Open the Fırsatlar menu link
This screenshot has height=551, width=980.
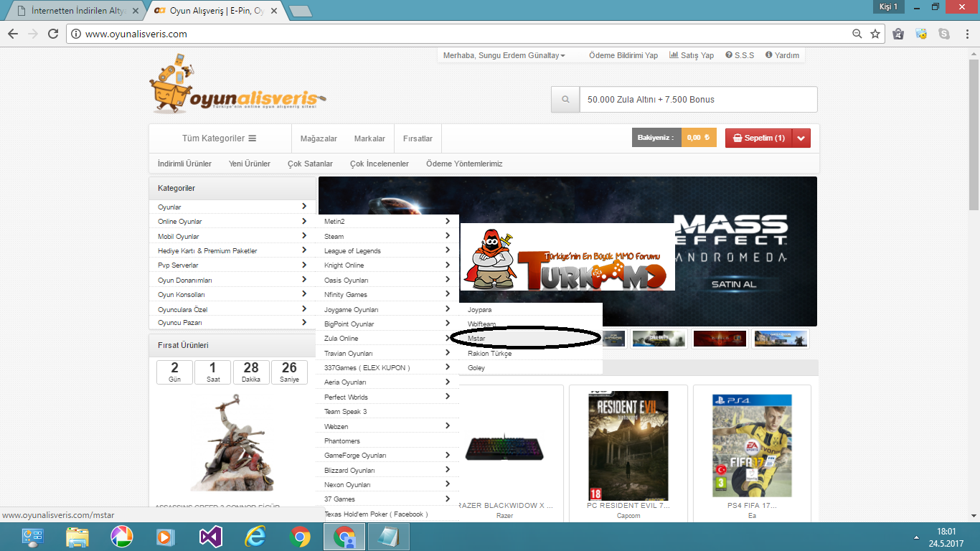[418, 138]
